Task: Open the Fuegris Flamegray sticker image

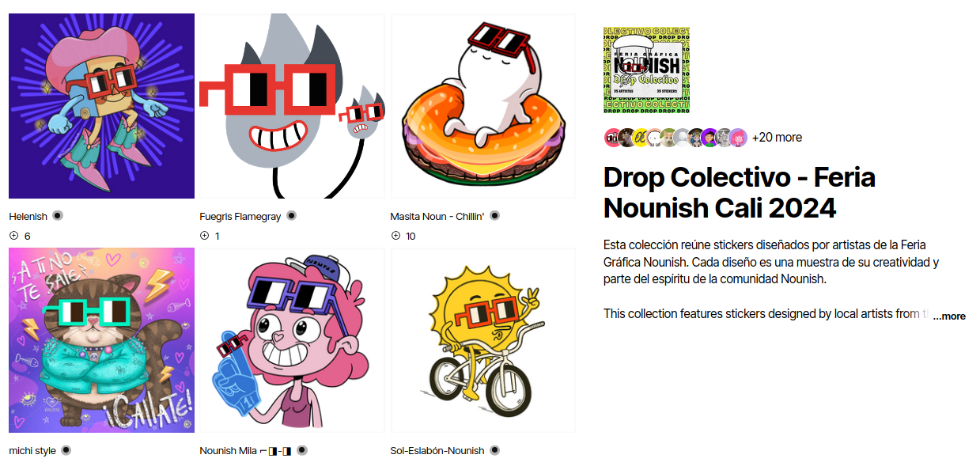Action: tap(292, 105)
